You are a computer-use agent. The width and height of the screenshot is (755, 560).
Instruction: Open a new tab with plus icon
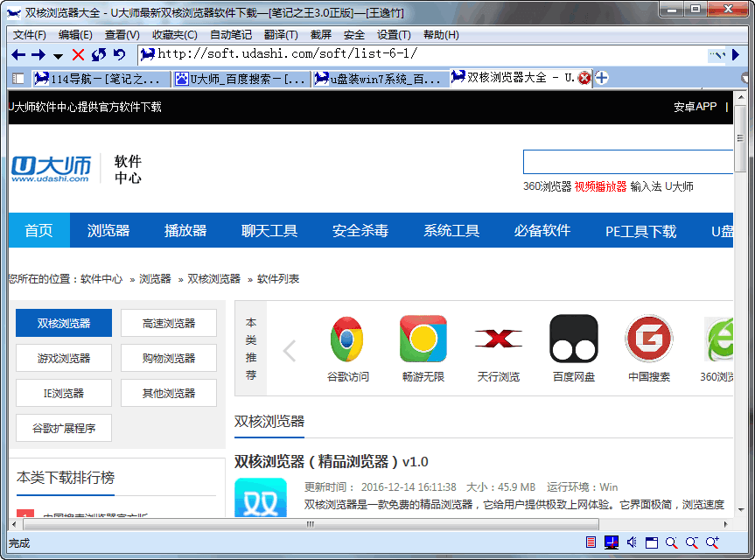coord(601,78)
